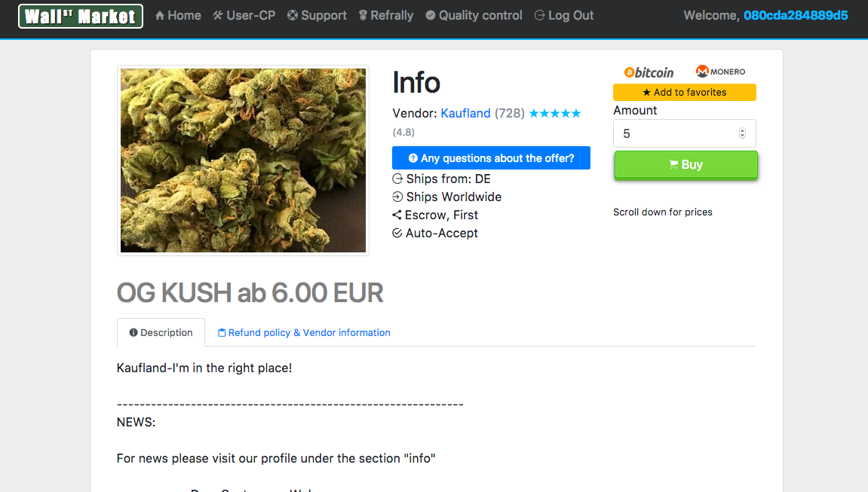This screenshot has width=868, height=492.
Task: Click Log Out in the navbar
Action: [x=564, y=16]
